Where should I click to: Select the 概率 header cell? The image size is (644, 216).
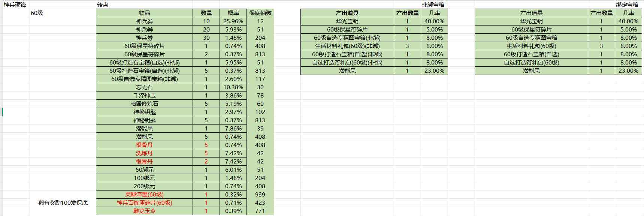(233, 13)
